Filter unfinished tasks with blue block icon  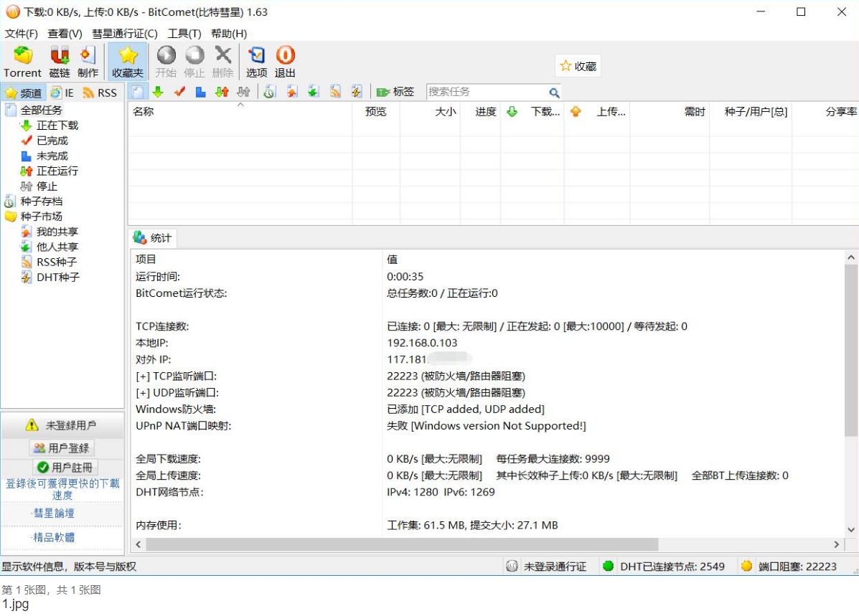(x=200, y=92)
